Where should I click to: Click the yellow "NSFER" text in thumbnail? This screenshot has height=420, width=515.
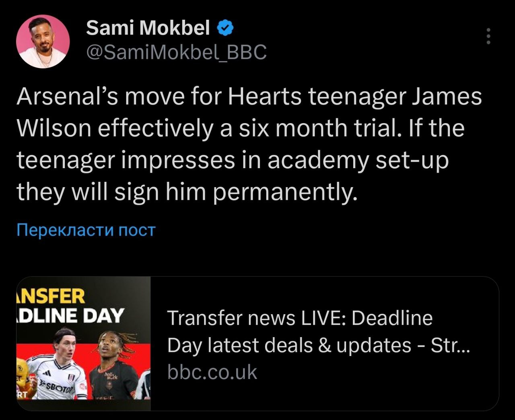pyautogui.click(x=51, y=296)
